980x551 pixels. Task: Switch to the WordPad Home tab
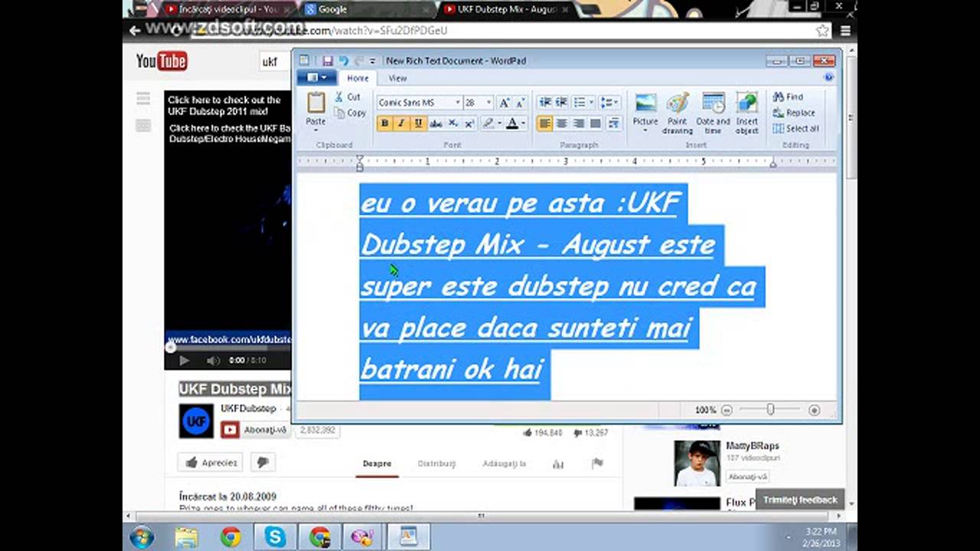[x=358, y=78]
